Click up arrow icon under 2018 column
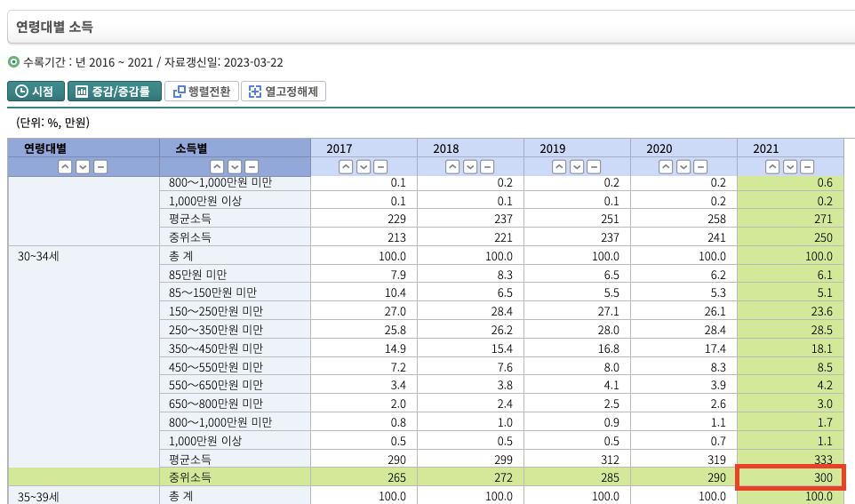 [452, 167]
